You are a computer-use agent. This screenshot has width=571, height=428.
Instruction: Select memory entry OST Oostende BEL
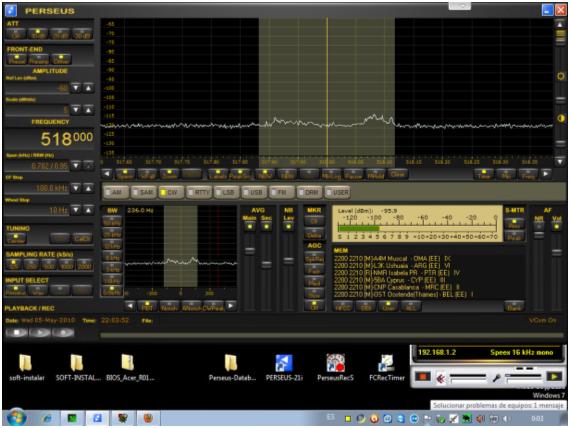click(x=403, y=294)
